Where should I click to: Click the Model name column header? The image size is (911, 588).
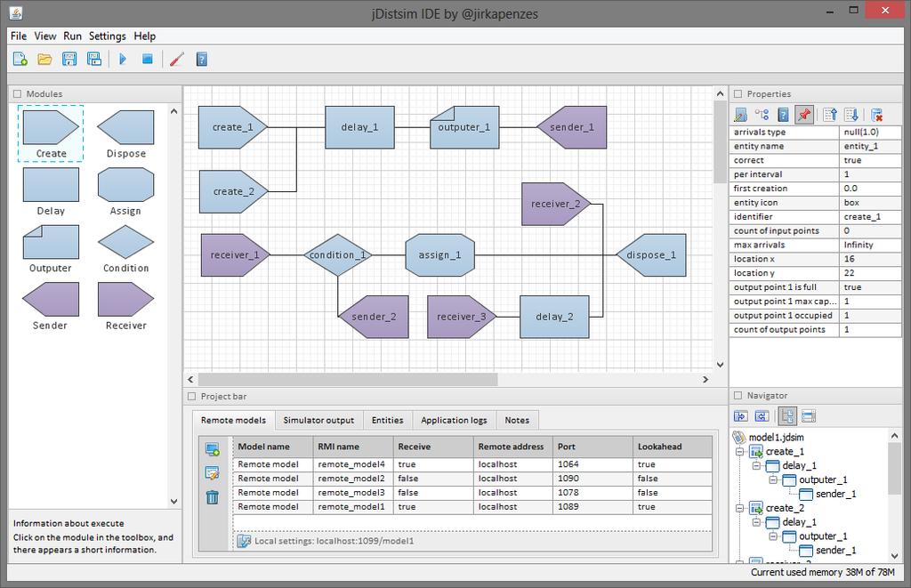click(273, 447)
